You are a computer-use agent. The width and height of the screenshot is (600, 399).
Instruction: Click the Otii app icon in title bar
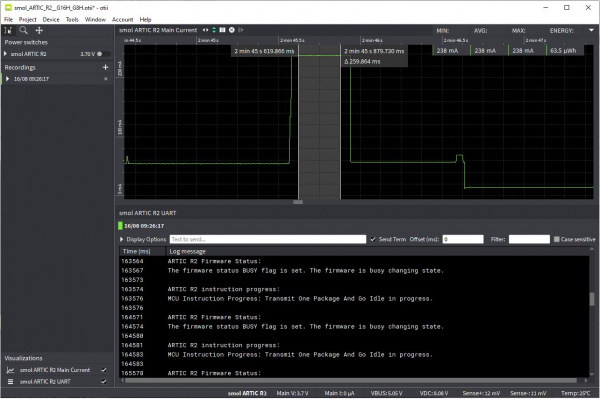(x=8, y=7)
